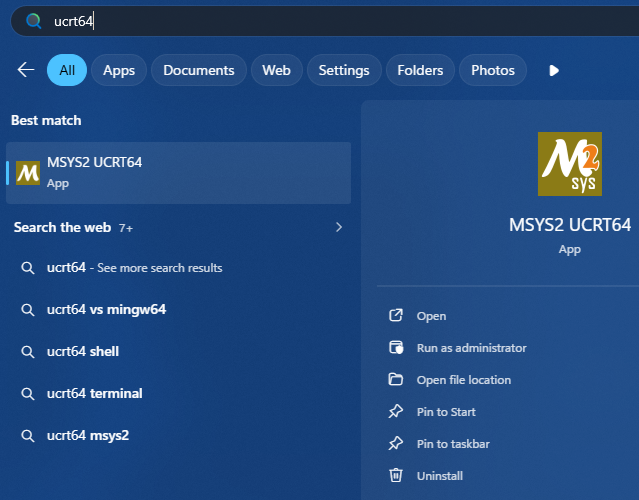The image size is (639, 500).
Task: Click the folder icon for Open file location
Action: coord(396,379)
